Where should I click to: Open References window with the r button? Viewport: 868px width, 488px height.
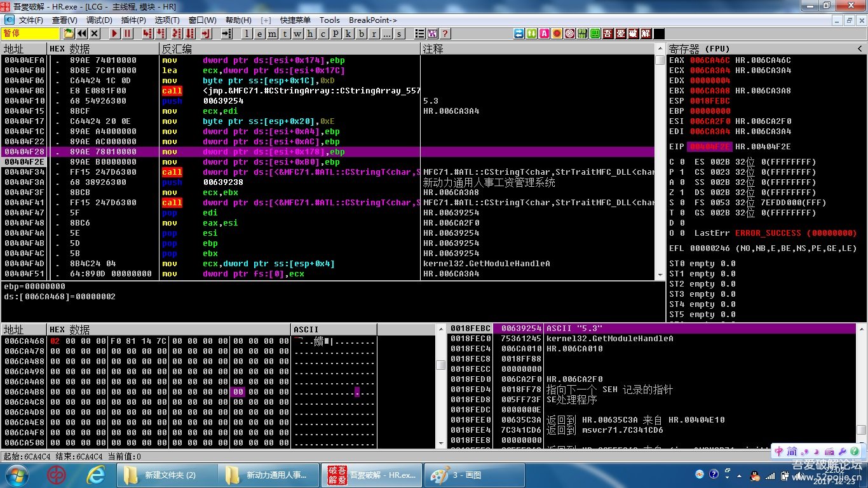pyautogui.click(x=374, y=34)
